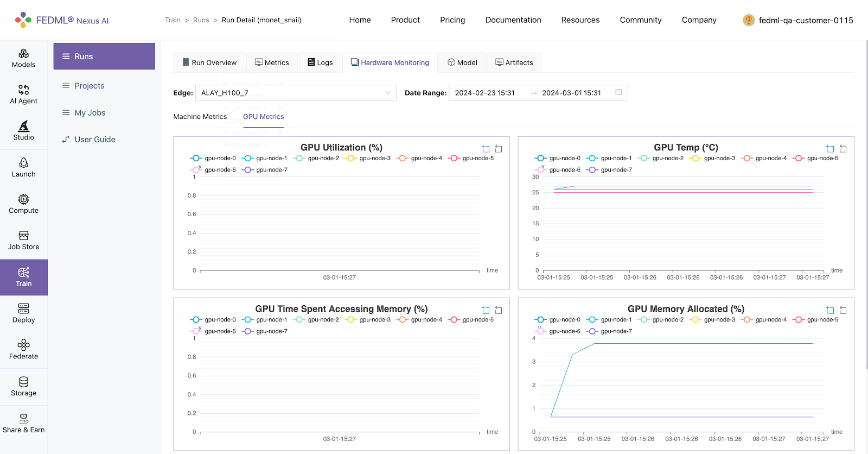This screenshot has height=454, width=868.
Task: Toggle gpu-node-0 series in GPU Utilization legend
Action: point(213,158)
